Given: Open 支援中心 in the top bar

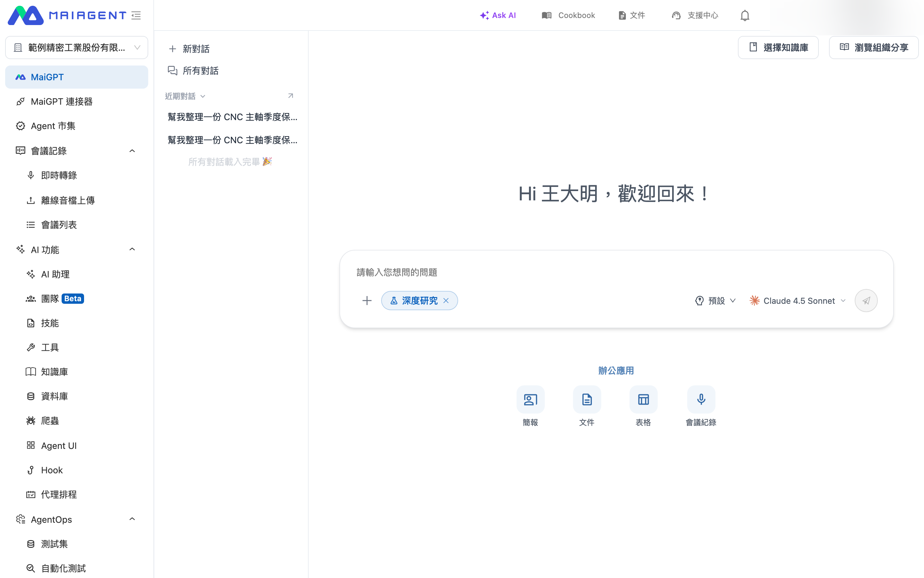Looking at the screenshot, I should (695, 15).
